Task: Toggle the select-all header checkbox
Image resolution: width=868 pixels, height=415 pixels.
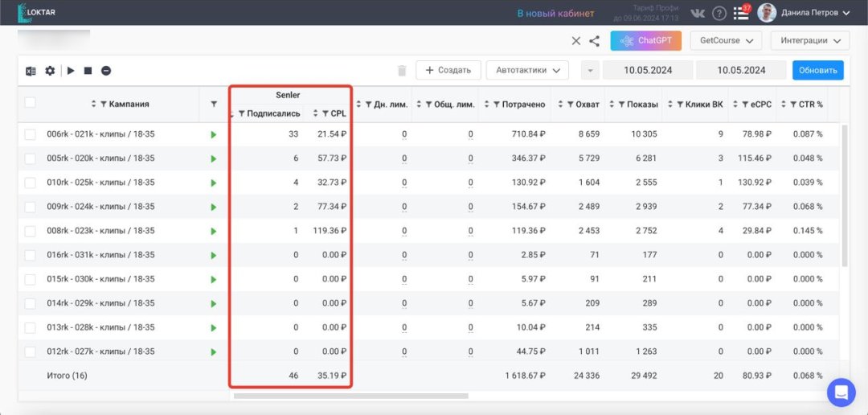Action: pos(30,103)
